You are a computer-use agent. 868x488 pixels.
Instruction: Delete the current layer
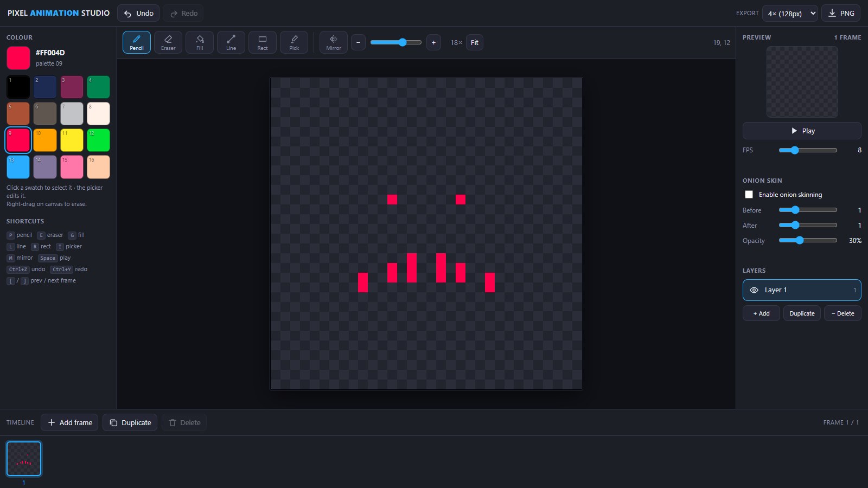843,313
